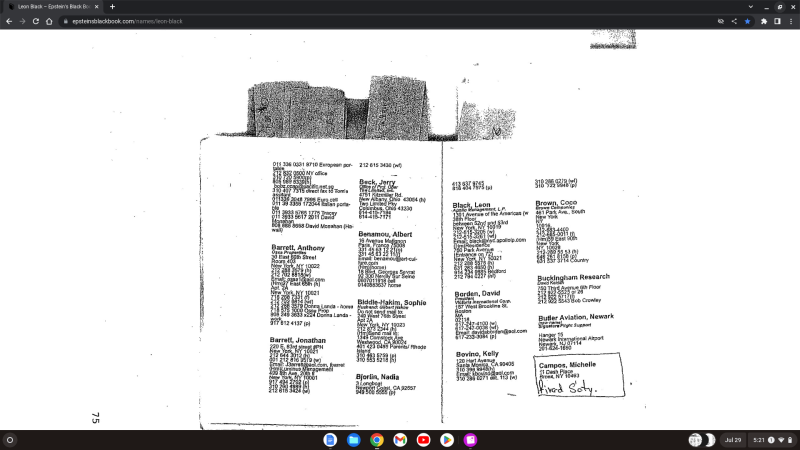Go forward to the next page
This screenshot has width=800, height=450.
pos(22,21)
